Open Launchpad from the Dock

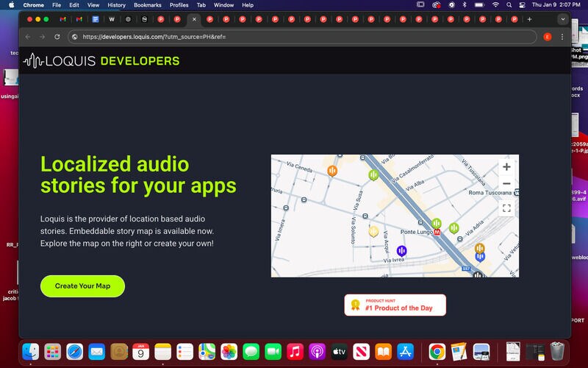click(x=52, y=352)
